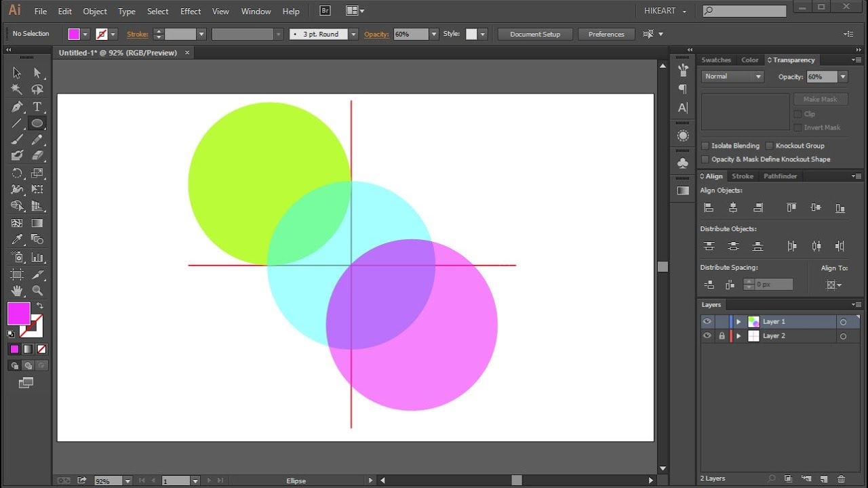This screenshot has height=488, width=868.
Task: Open HIKEART workspace switcher
Action: coord(665,12)
